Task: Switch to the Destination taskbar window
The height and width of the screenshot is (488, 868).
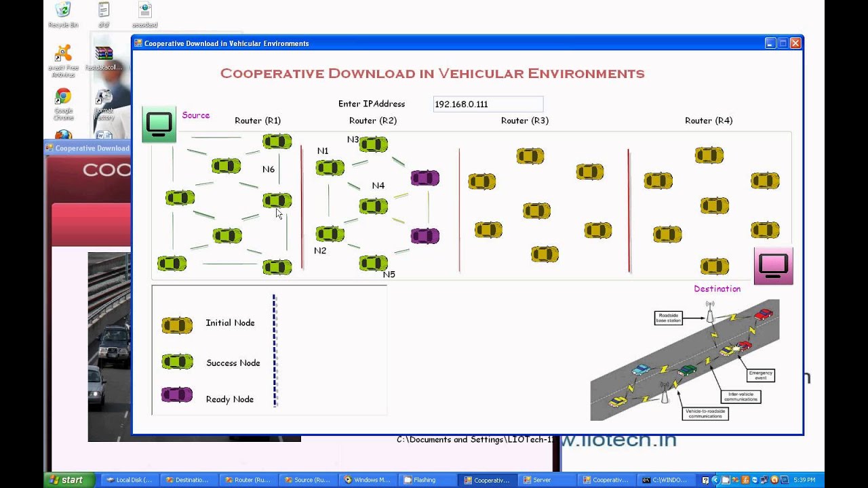Action: tap(189, 480)
